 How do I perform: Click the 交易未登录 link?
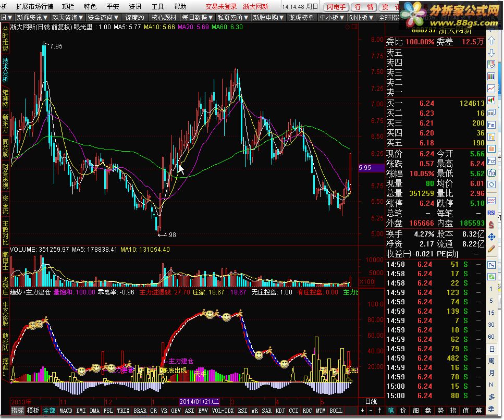click(221, 6)
